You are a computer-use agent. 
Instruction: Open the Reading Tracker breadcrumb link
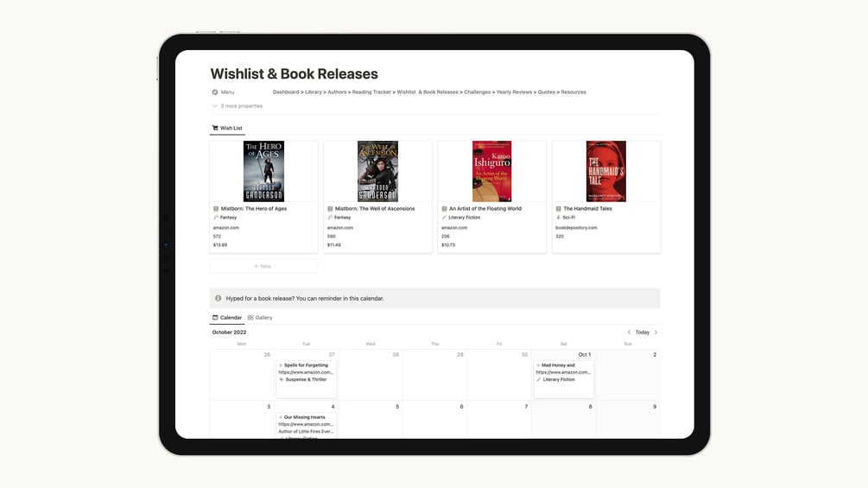coord(371,92)
